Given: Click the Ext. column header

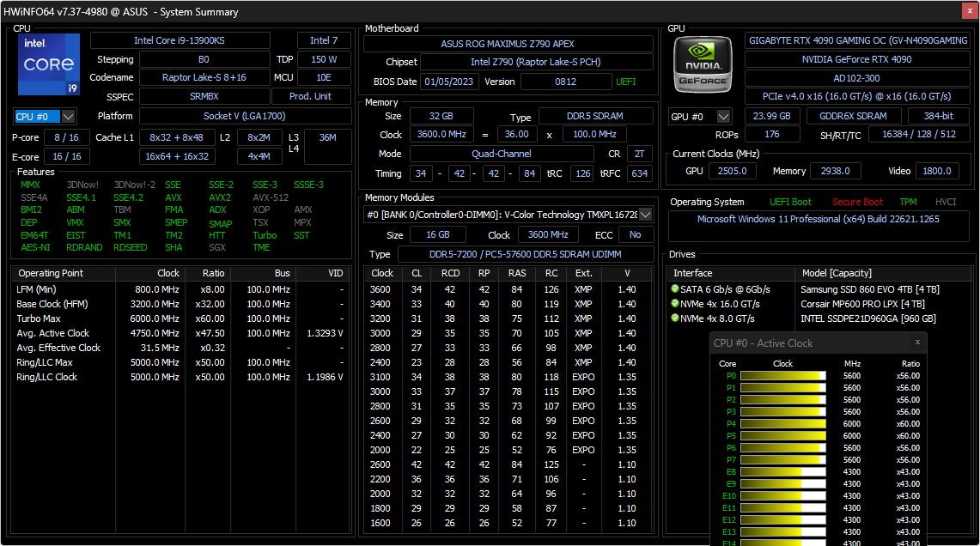Looking at the screenshot, I should tap(583, 273).
